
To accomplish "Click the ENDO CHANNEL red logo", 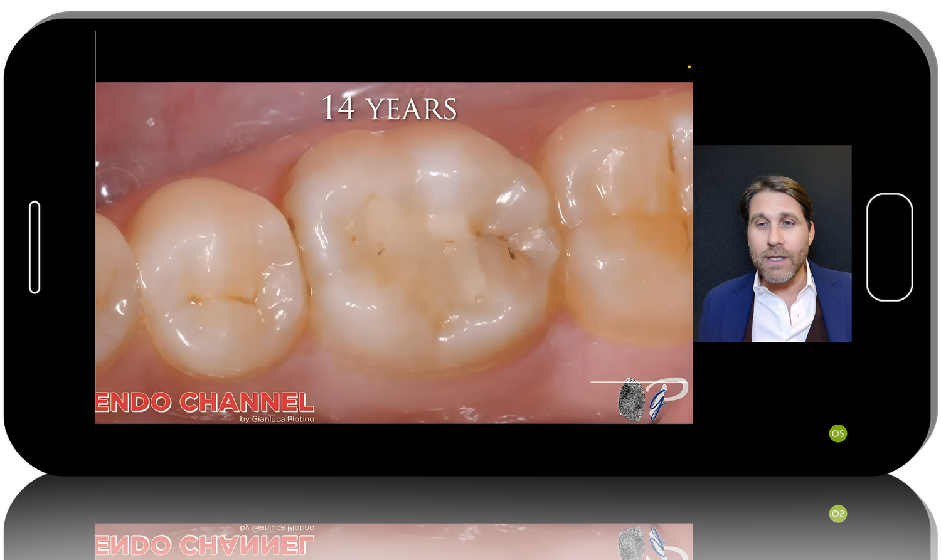I will coord(205,402).
